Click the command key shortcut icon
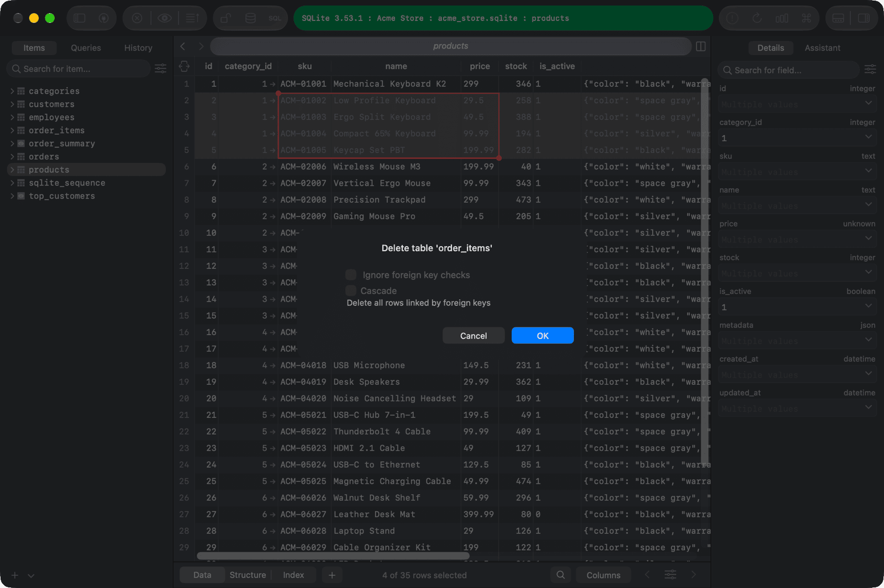This screenshot has height=588, width=884. [x=807, y=18]
